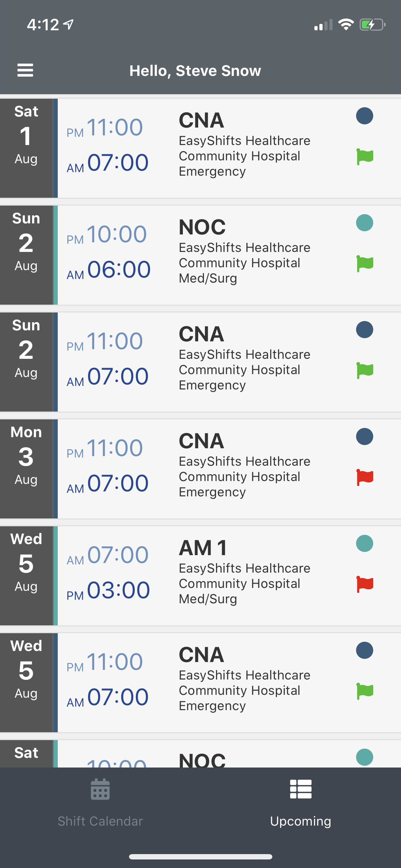Screen dimensions: 401x868
Task: Switch to the Shift Calendar tab
Action: click(100, 821)
